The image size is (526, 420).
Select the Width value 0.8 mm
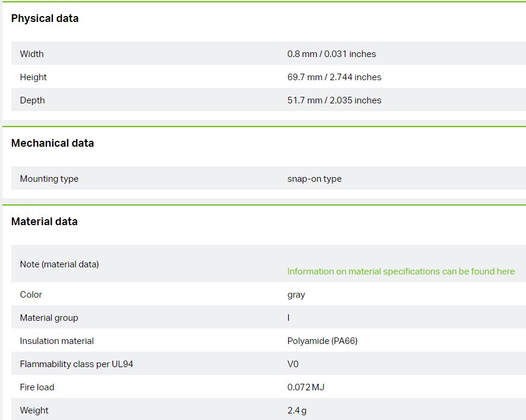pos(332,54)
